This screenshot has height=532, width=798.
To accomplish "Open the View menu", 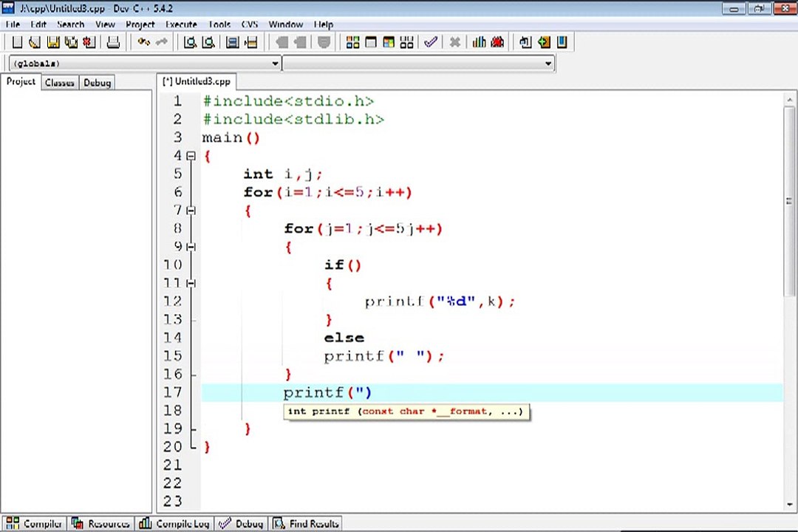I will [105, 24].
